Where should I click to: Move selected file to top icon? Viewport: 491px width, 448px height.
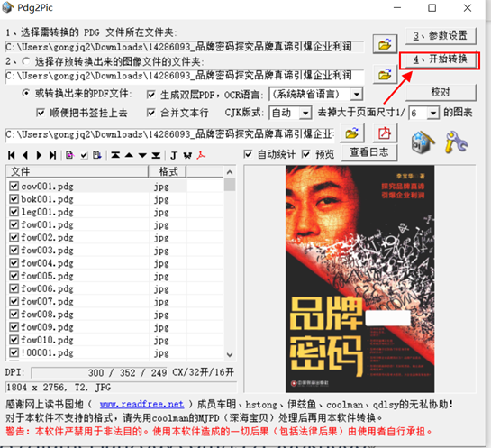coord(115,155)
